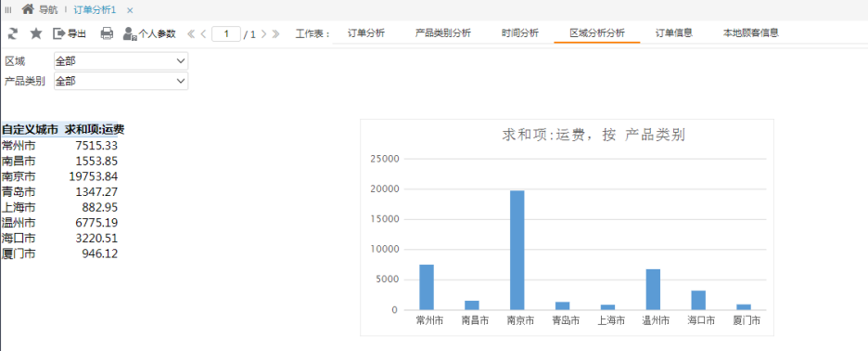Click the 厦门市 table row

click(59, 253)
